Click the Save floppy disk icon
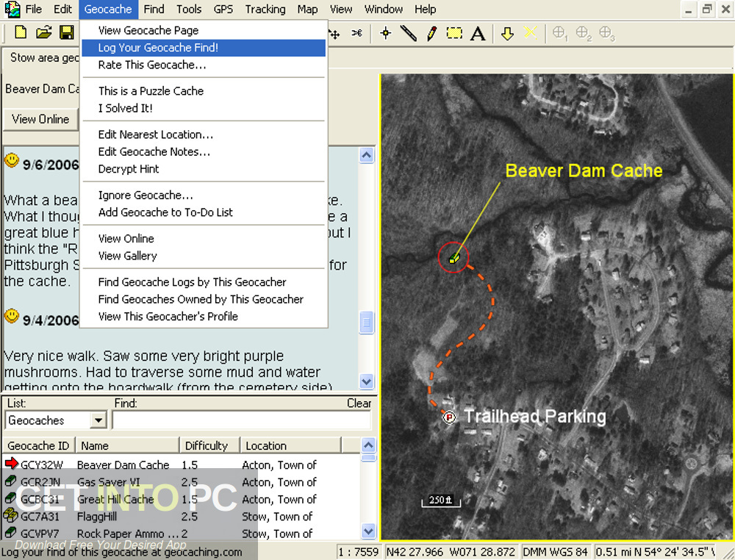This screenshot has height=560, width=735. tap(67, 33)
